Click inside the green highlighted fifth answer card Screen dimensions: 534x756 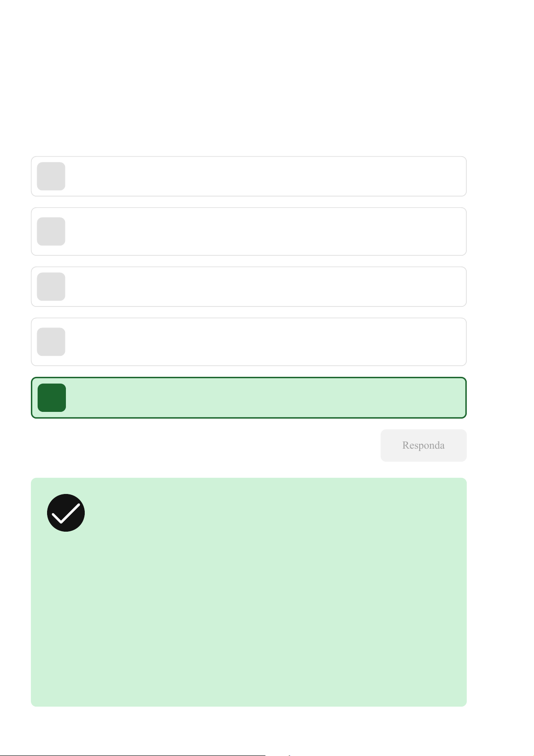pos(265,398)
